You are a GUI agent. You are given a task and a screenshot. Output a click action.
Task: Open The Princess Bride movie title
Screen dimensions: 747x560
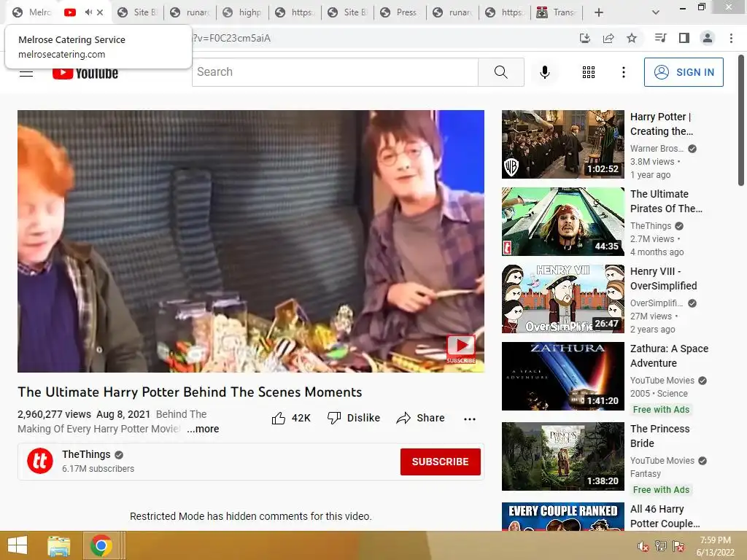tap(659, 436)
